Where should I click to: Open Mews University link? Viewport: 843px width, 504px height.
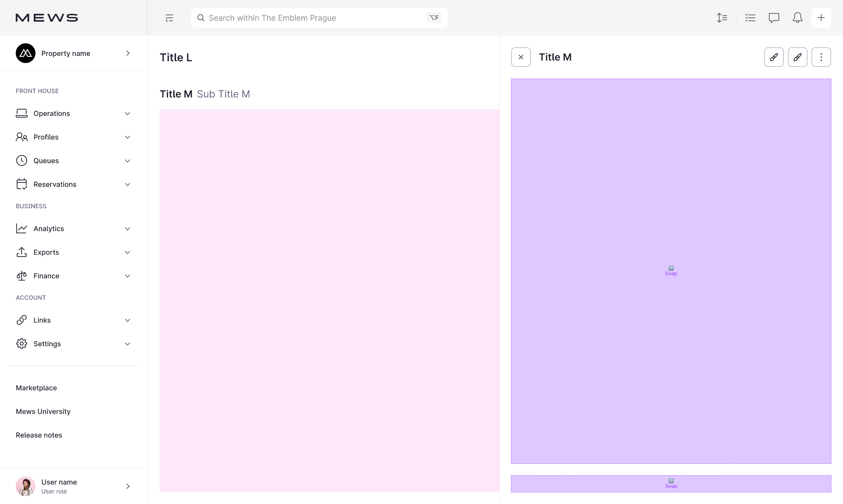[x=43, y=412]
